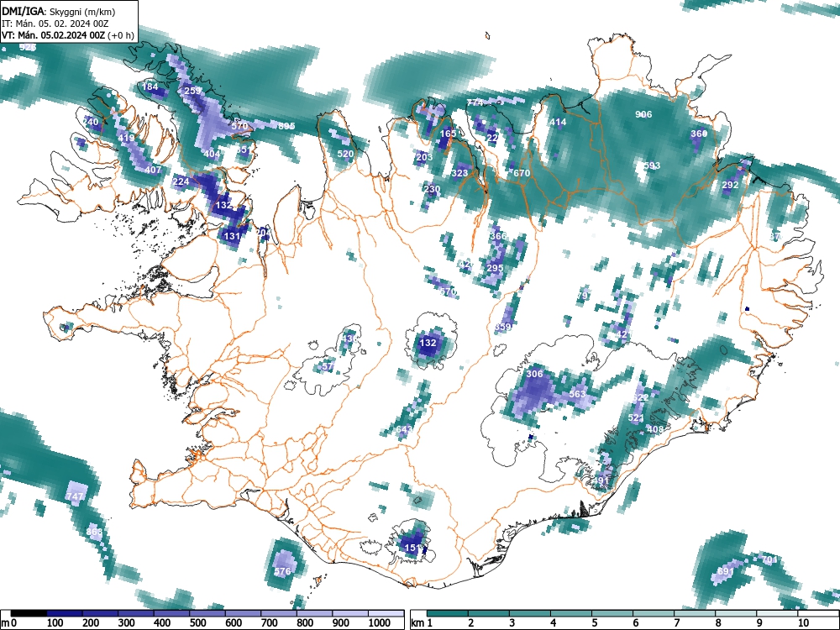
Task: Click the visibility value 521 on the map
Action: [x=636, y=417]
